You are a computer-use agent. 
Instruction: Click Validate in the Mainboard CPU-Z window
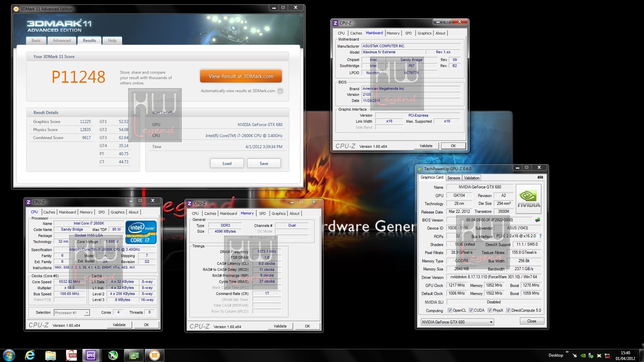(x=426, y=146)
